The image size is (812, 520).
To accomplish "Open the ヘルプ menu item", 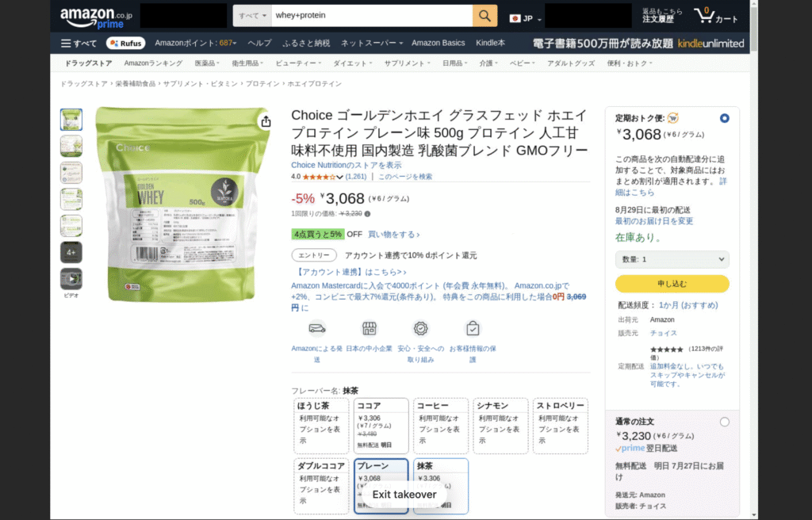I will 259,43.
